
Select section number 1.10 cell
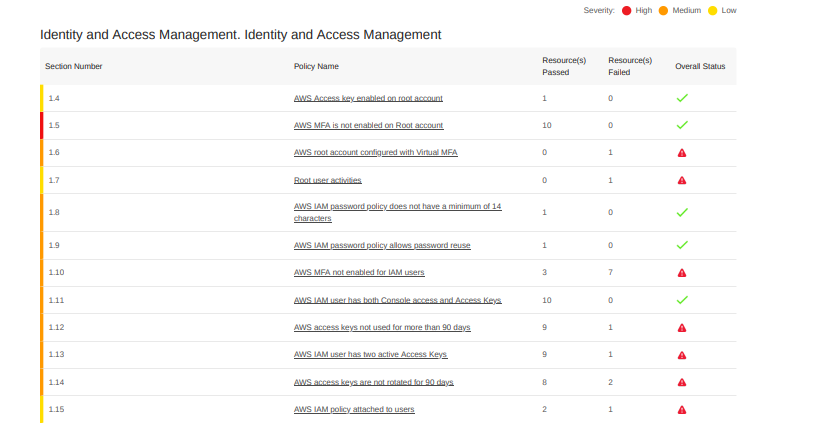[x=56, y=272]
